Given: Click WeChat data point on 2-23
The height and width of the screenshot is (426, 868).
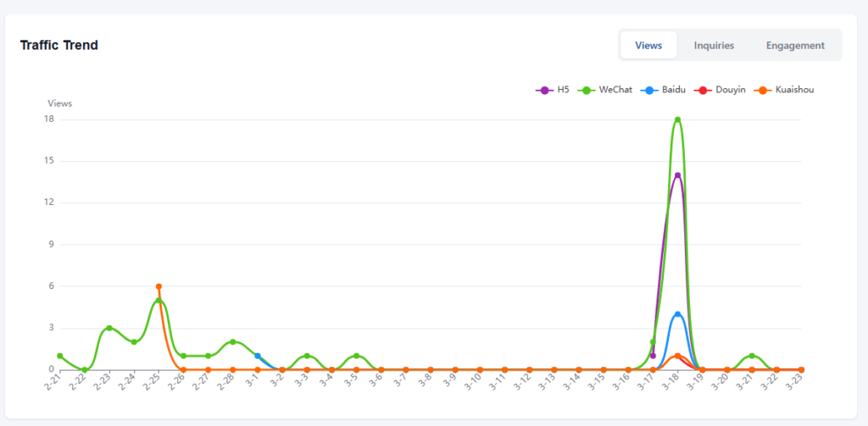Looking at the screenshot, I should tap(109, 328).
